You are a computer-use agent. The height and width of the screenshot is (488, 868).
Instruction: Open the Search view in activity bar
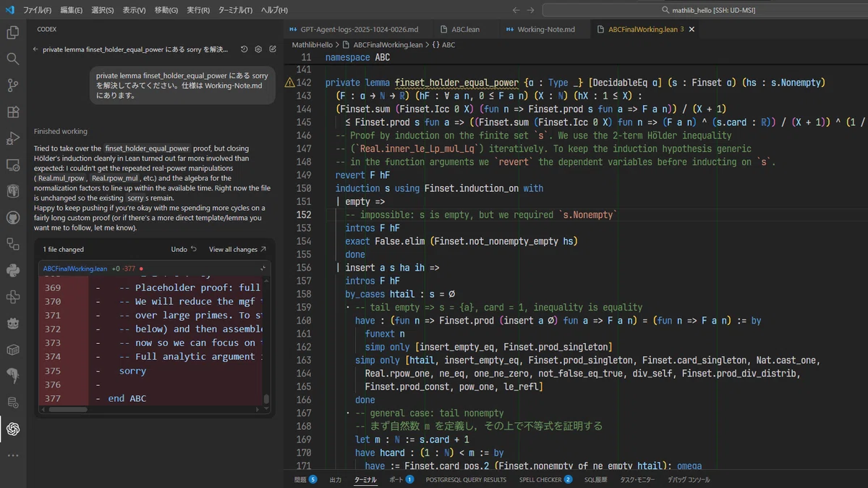coord(13,59)
